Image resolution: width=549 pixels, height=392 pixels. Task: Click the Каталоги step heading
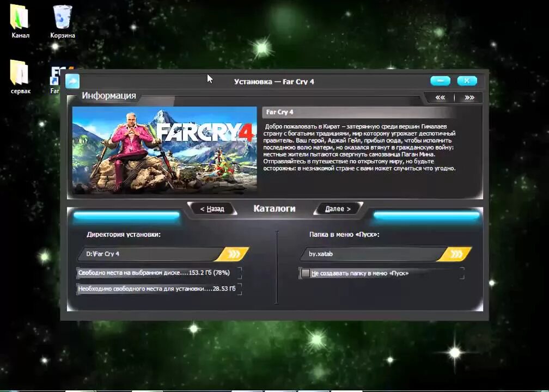(274, 209)
